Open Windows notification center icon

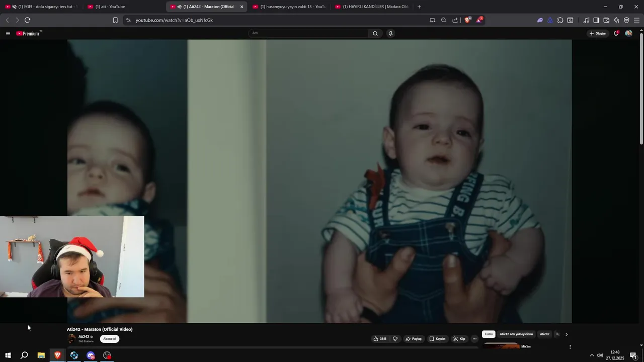(633, 355)
